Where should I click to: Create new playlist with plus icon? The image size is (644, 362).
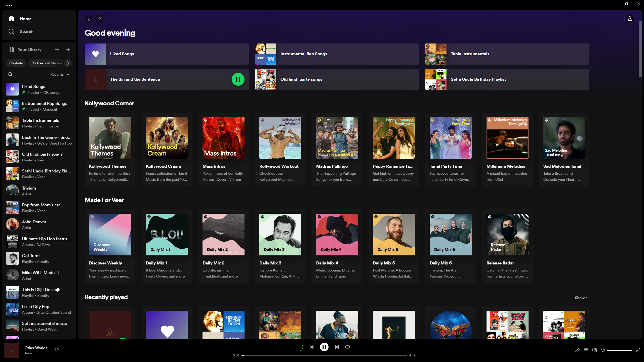click(x=57, y=50)
